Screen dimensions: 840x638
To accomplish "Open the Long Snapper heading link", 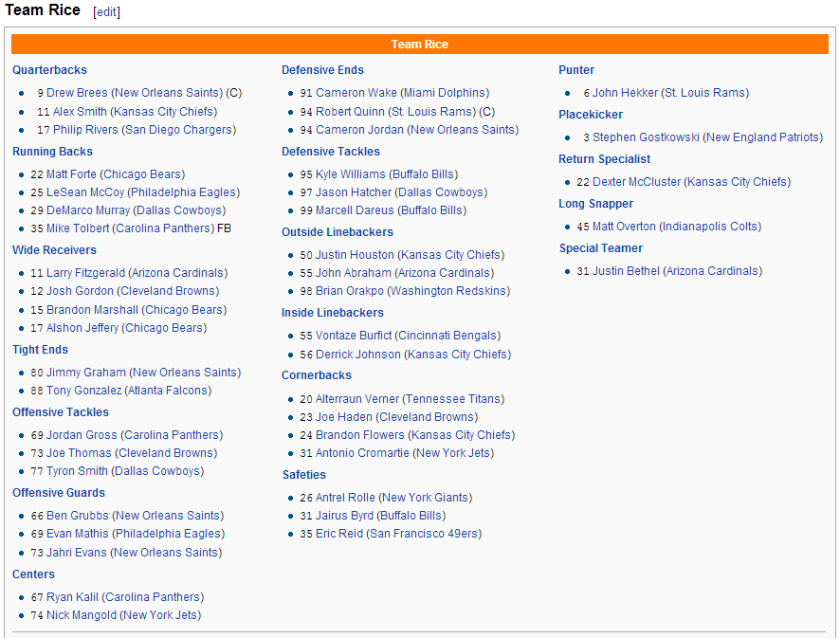I will [x=595, y=204].
